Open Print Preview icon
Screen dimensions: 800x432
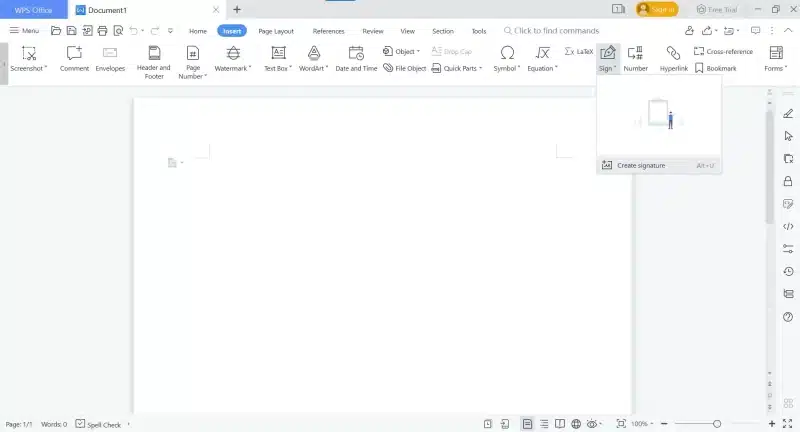click(x=118, y=31)
